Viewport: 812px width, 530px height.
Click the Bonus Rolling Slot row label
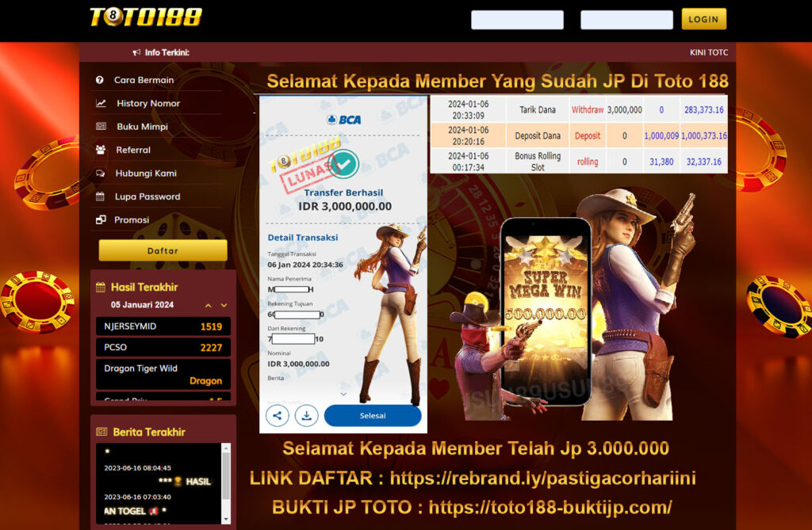(x=538, y=162)
